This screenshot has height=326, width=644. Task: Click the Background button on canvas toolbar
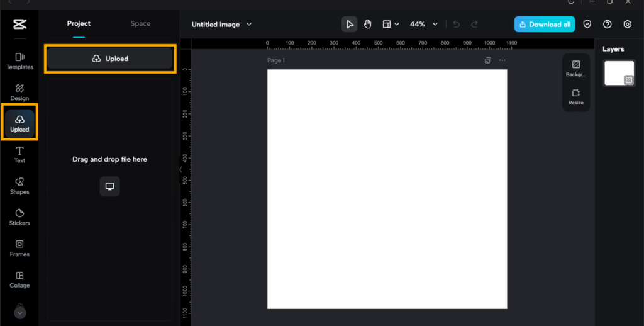click(575, 69)
